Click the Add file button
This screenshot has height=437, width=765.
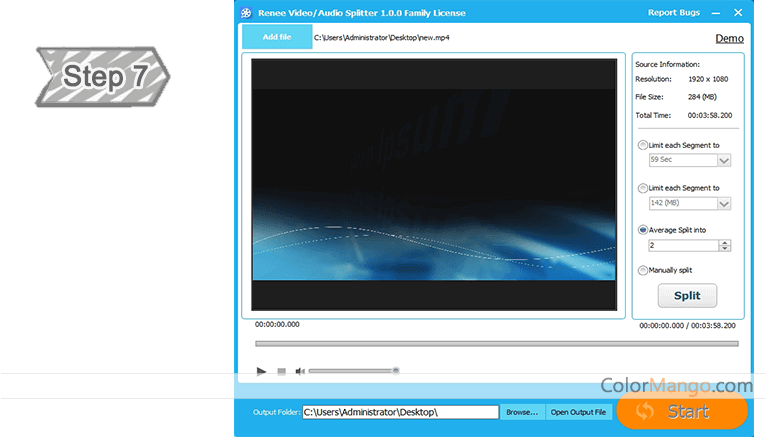coord(277,37)
